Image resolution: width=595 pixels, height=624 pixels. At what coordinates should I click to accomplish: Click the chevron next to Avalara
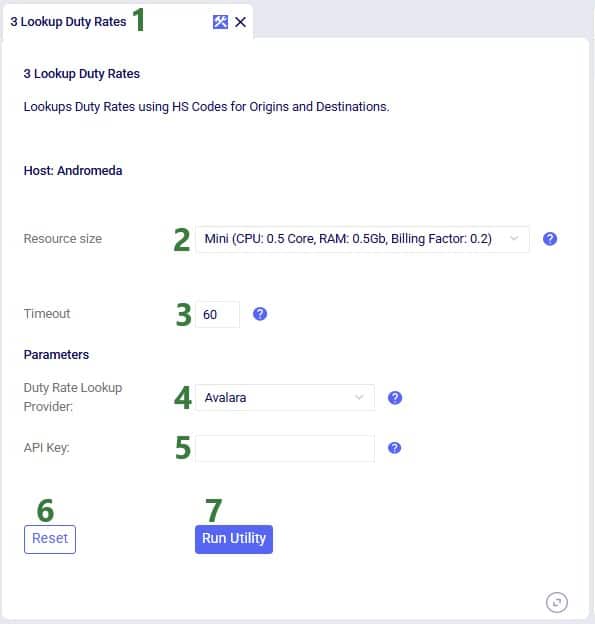(x=359, y=398)
